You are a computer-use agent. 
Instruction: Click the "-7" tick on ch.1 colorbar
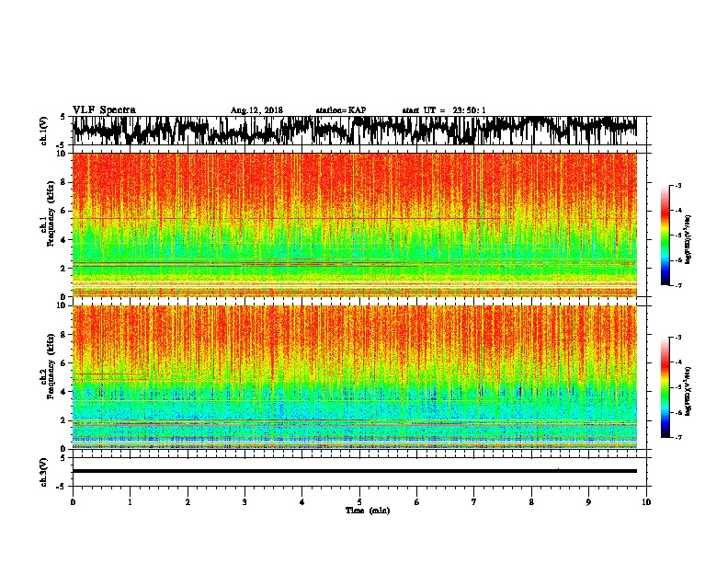coord(677,285)
